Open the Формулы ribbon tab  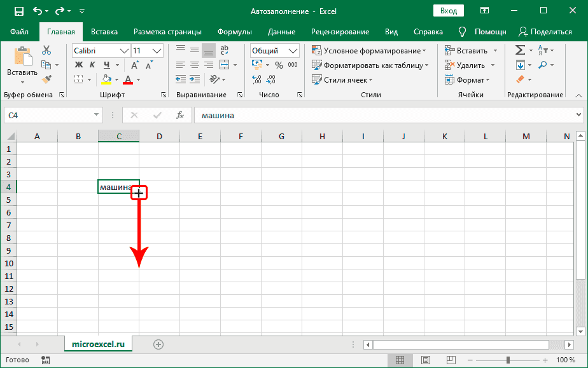pos(234,32)
